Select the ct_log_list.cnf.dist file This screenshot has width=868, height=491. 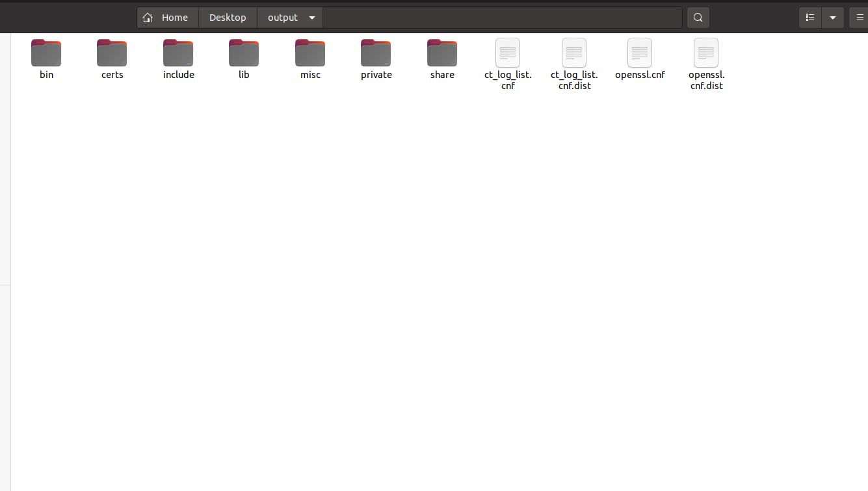point(574,53)
